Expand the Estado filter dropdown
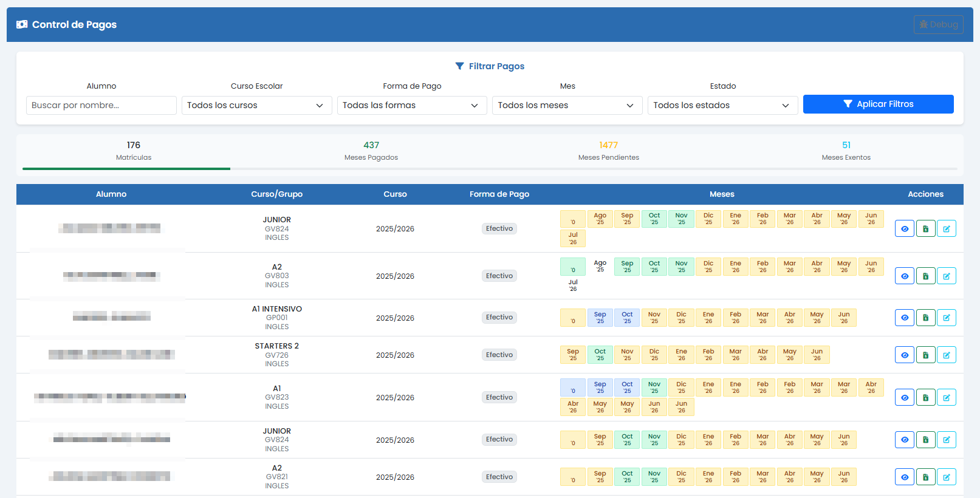 click(x=722, y=106)
